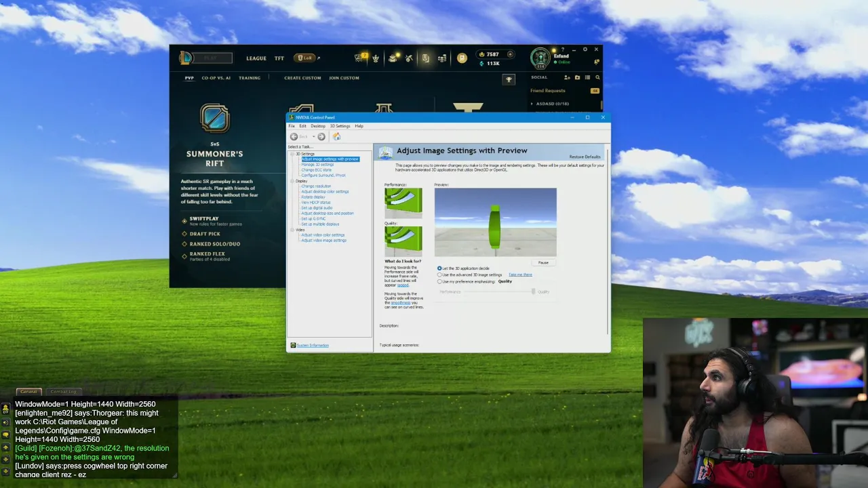The width and height of the screenshot is (868, 488).
Task: Click the smoothness hyperlink in help text
Action: coord(401,303)
